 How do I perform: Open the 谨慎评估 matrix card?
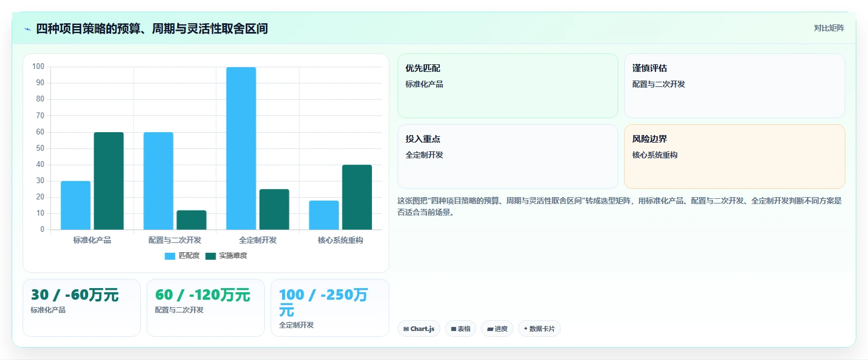click(734, 86)
